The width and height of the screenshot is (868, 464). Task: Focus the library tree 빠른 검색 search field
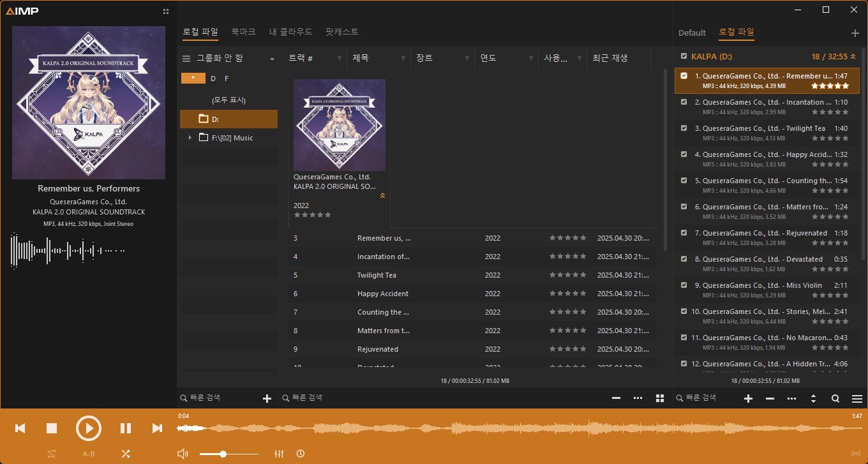220,398
